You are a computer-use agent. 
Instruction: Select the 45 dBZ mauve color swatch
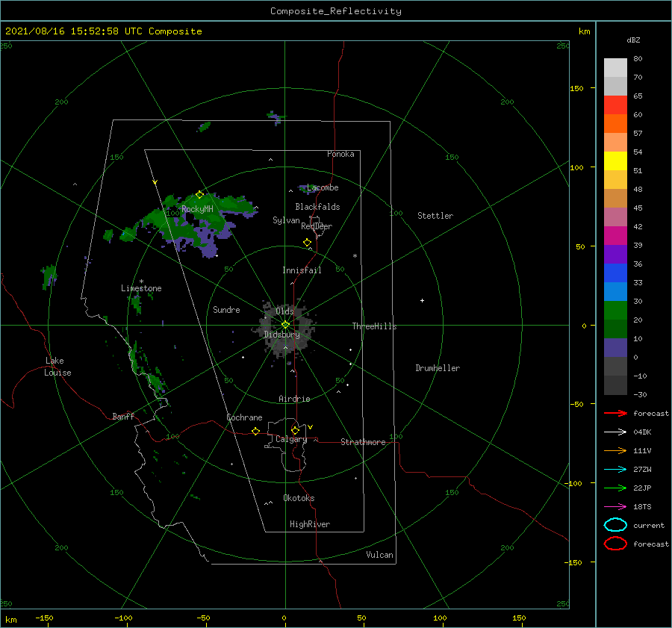[615, 217]
